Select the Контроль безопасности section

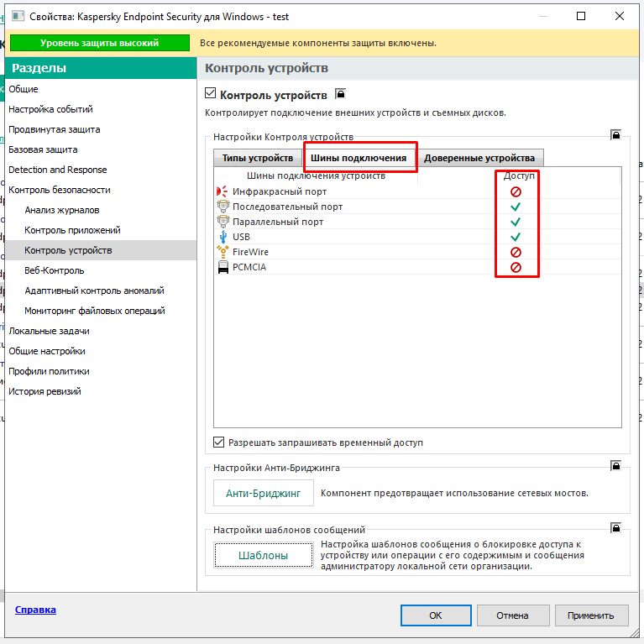click(101, 190)
